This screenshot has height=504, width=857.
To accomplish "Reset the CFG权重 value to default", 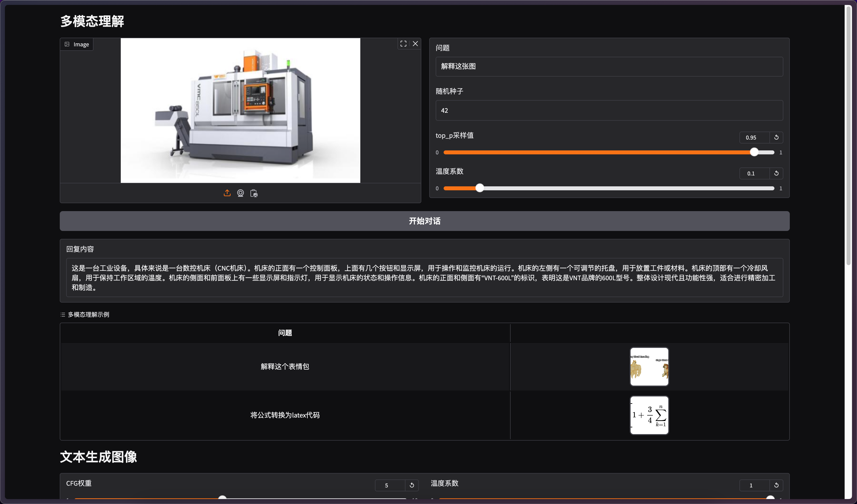I will coord(412,485).
